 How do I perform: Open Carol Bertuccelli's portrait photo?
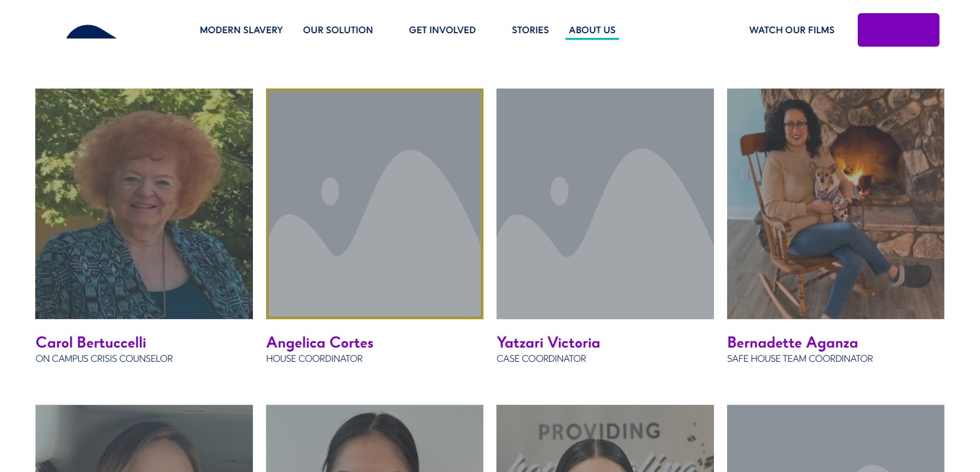pos(144,204)
